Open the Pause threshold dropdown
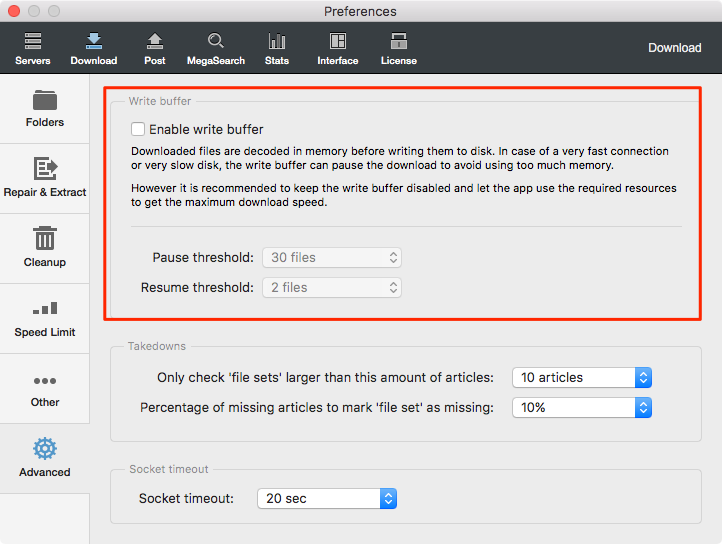Screen dimensions: 722x544 pyautogui.click(x=332, y=257)
